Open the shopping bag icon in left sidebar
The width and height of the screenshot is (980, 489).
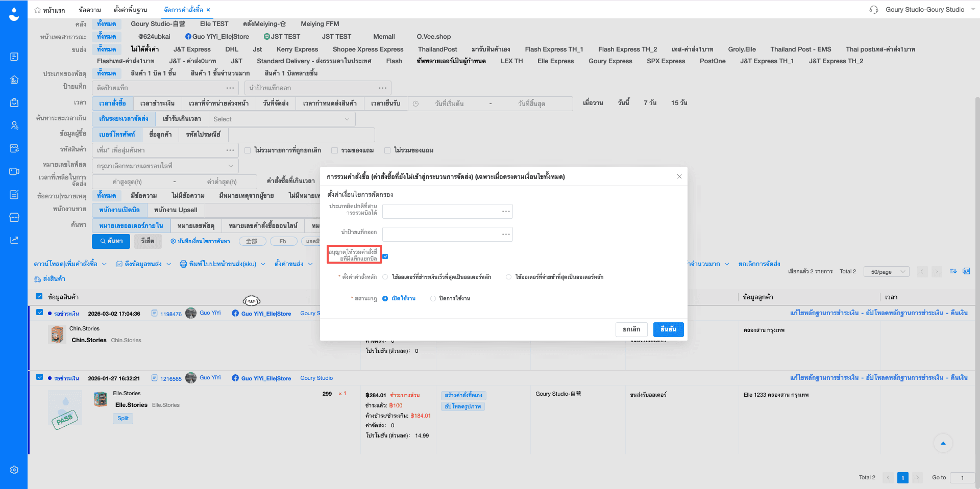pyautogui.click(x=14, y=102)
